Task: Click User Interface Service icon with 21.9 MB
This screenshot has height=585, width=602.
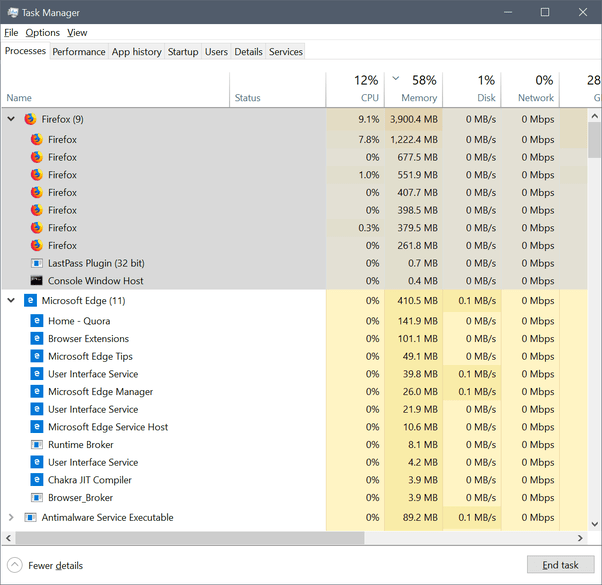Action: pyautogui.click(x=36, y=409)
